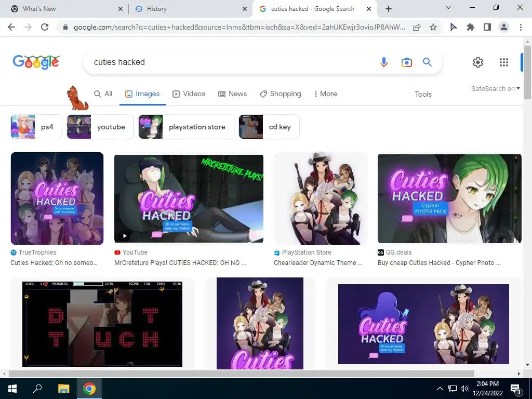Click the send-arrow extension icon in toolbar
This screenshot has width=532, height=399.
pos(454,27)
